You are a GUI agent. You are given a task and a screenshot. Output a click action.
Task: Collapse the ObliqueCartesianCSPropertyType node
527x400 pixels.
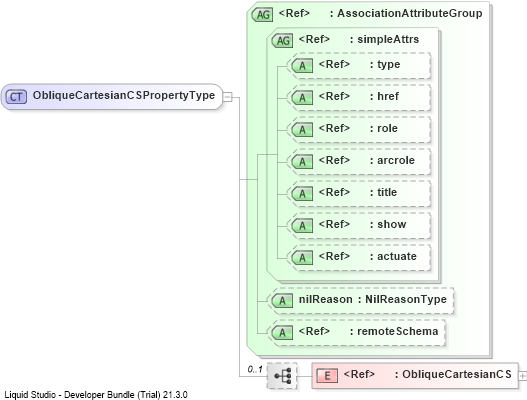coord(228,97)
